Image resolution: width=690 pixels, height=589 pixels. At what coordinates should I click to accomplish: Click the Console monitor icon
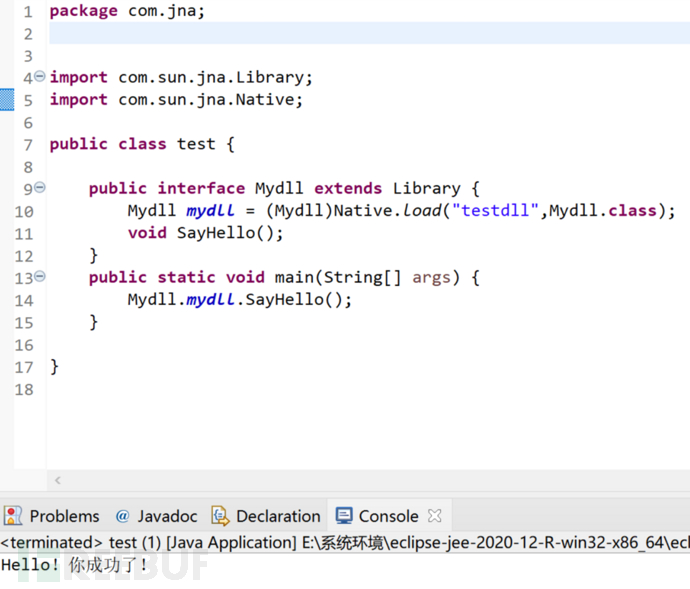(x=344, y=516)
